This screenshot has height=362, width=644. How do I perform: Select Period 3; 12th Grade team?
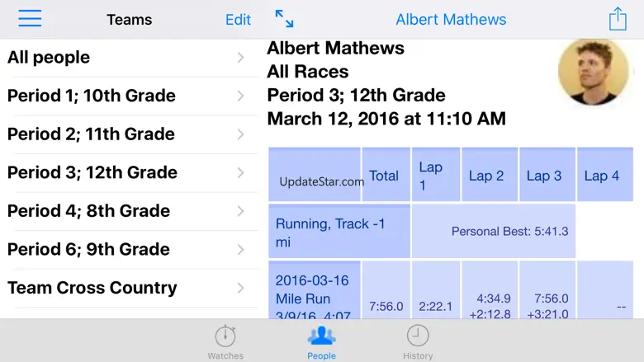coord(129,173)
